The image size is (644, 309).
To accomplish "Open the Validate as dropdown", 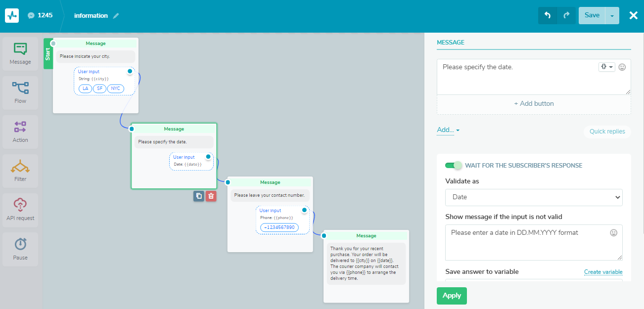I will click(x=534, y=197).
